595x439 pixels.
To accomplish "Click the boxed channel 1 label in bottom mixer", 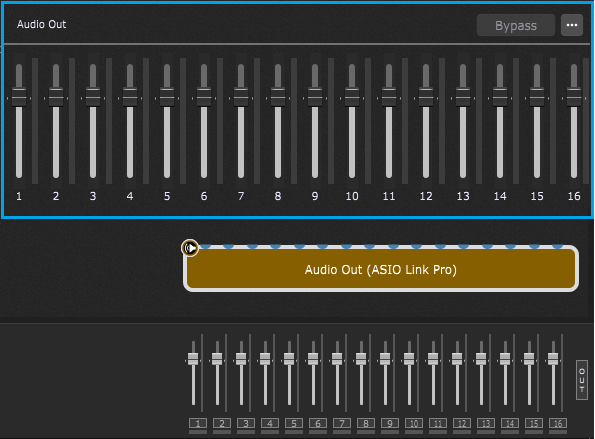I will [198, 423].
